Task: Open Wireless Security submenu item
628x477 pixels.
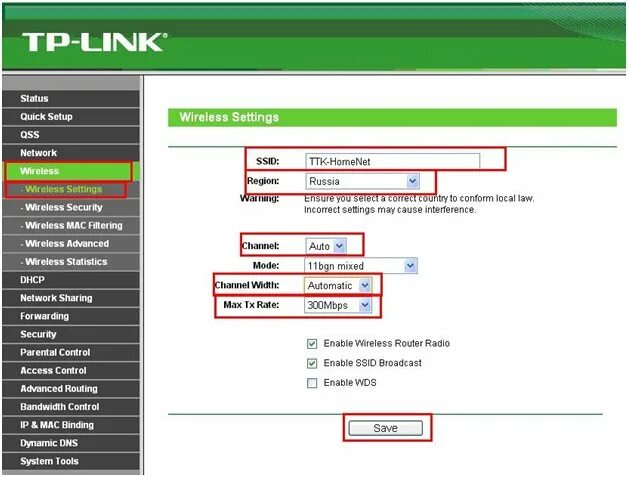Action: [x=71, y=207]
